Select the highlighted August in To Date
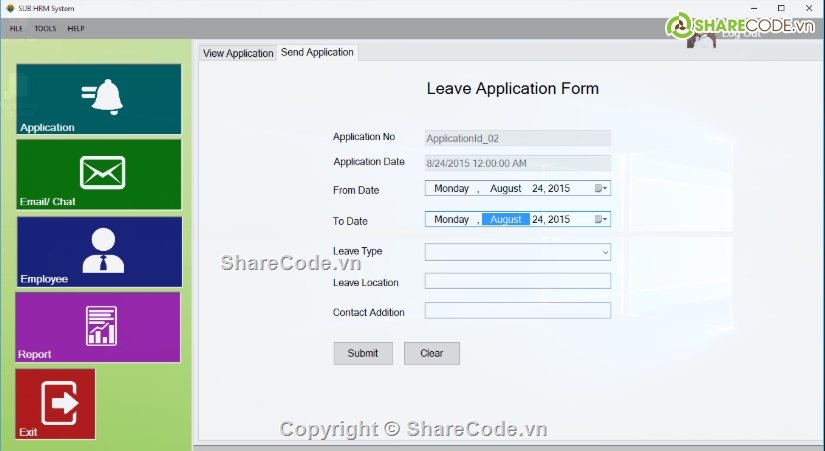825x451 pixels. point(506,219)
